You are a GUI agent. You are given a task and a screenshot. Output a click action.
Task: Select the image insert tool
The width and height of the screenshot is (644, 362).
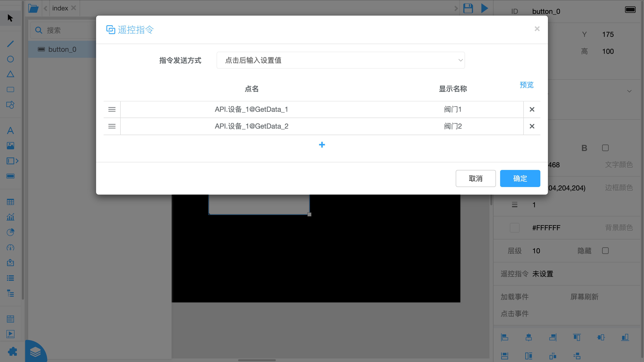tap(10, 146)
